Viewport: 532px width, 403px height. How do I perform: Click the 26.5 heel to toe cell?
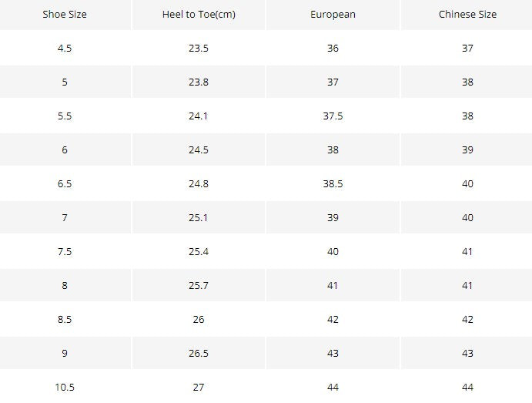(x=199, y=354)
